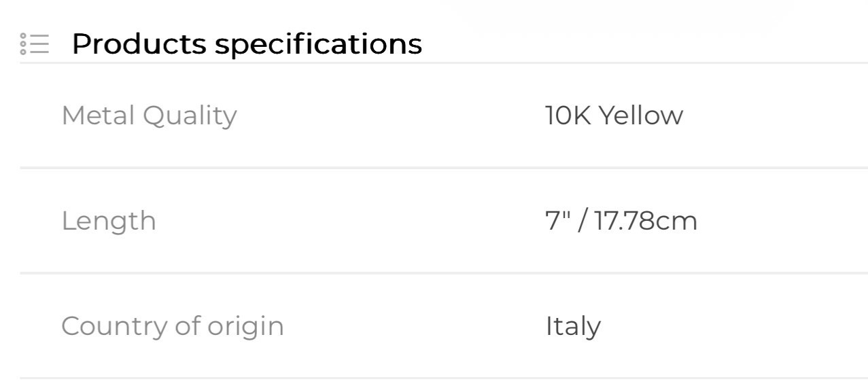Click the word Yellow in metal value
The height and width of the screenshot is (390, 868).
pyautogui.click(x=640, y=115)
